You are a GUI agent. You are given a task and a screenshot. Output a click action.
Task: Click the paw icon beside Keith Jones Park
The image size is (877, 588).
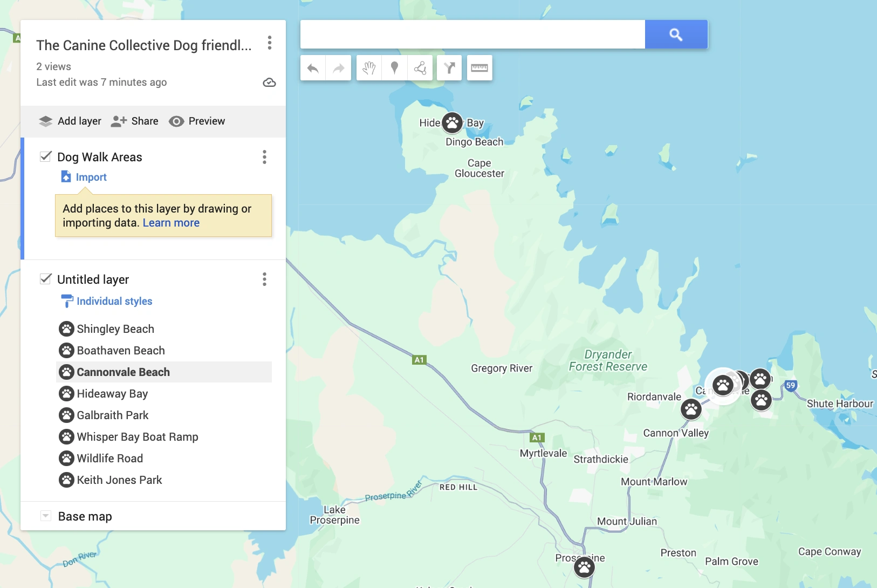(x=66, y=480)
